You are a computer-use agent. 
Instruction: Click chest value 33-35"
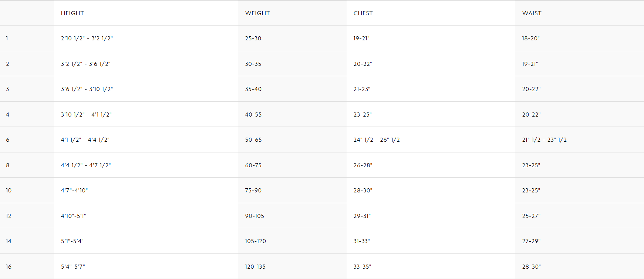point(362,267)
